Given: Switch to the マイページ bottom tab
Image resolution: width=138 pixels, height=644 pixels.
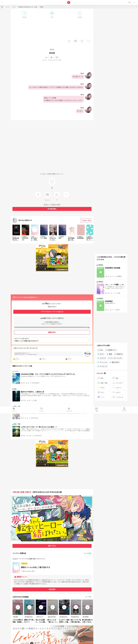Looking at the screenshot, I should point(124,409).
